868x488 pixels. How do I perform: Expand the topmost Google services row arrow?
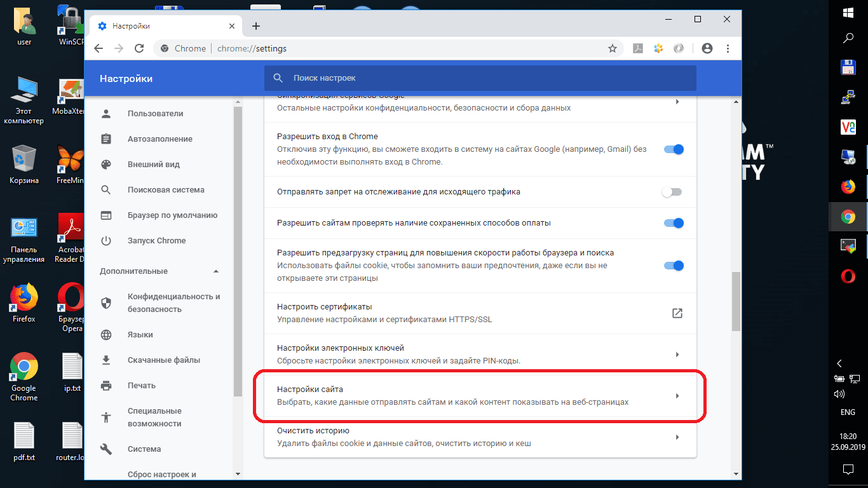677,102
